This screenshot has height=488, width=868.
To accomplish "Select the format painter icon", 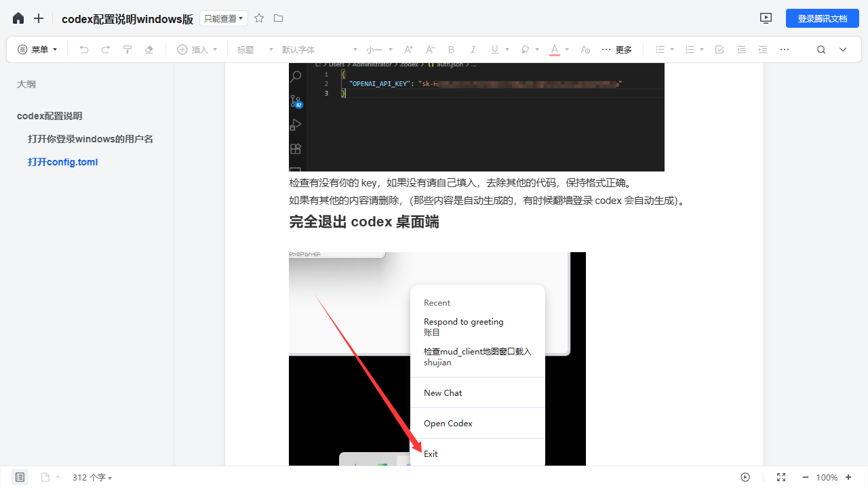I will pyautogui.click(x=127, y=49).
